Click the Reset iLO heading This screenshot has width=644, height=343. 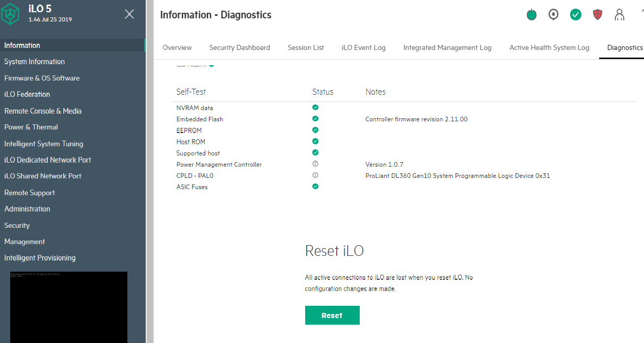point(334,251)
